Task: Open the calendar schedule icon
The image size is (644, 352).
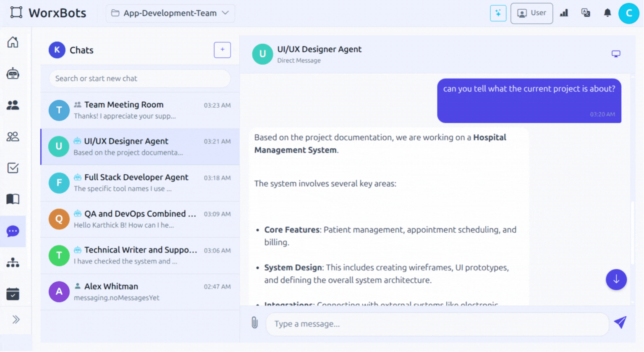Action: pyautogui.click(x=13, y=294)
